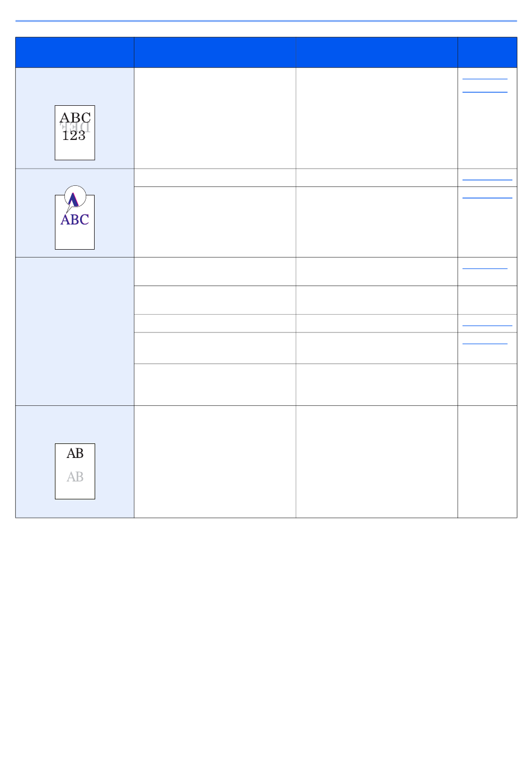Open link in first sub-row of imageless section

[x=485, y=269]
